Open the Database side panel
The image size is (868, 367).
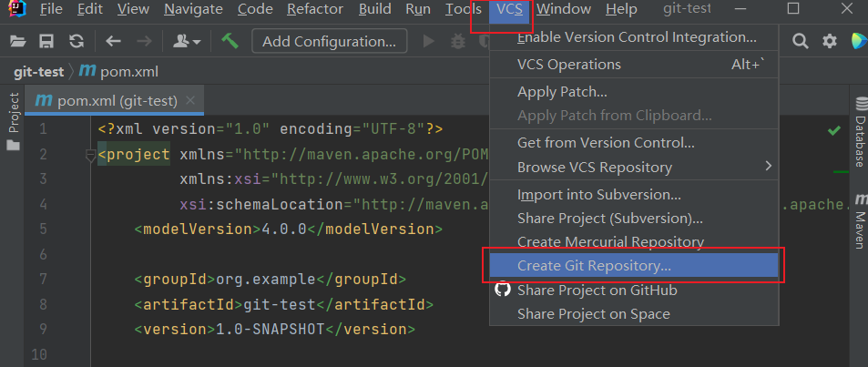click(859, 141)
